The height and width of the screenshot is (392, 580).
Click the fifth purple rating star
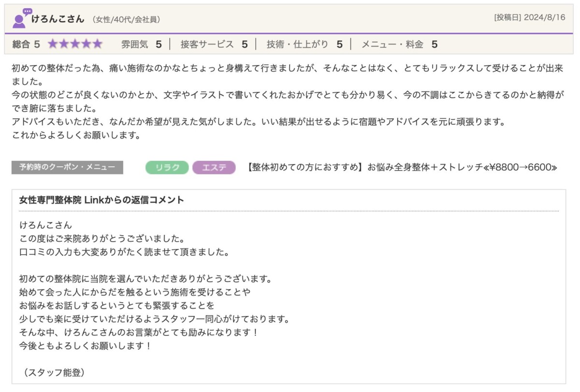pyautogui.click(x=97, y=44)
